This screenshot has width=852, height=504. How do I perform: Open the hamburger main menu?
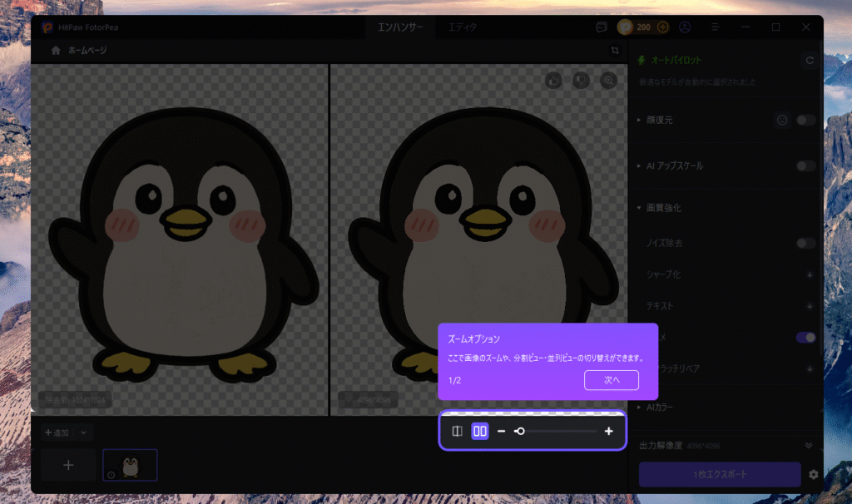coord(716,27)
